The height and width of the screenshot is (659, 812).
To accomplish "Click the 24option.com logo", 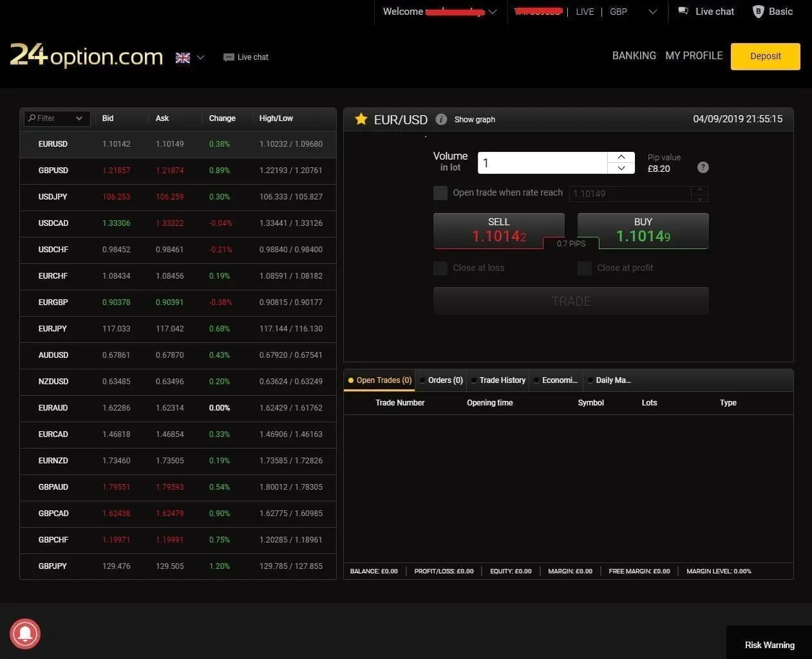I will [86, 56].
